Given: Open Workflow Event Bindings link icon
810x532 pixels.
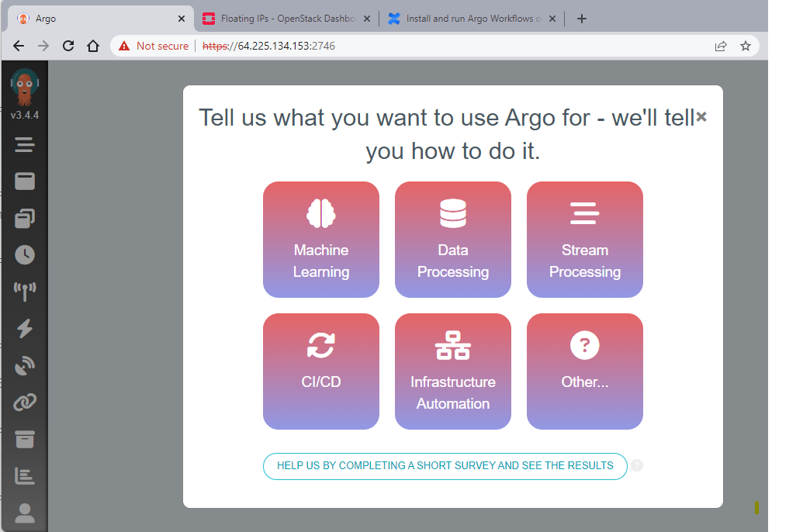Looking at the screenshot, I should pos(25,402).
